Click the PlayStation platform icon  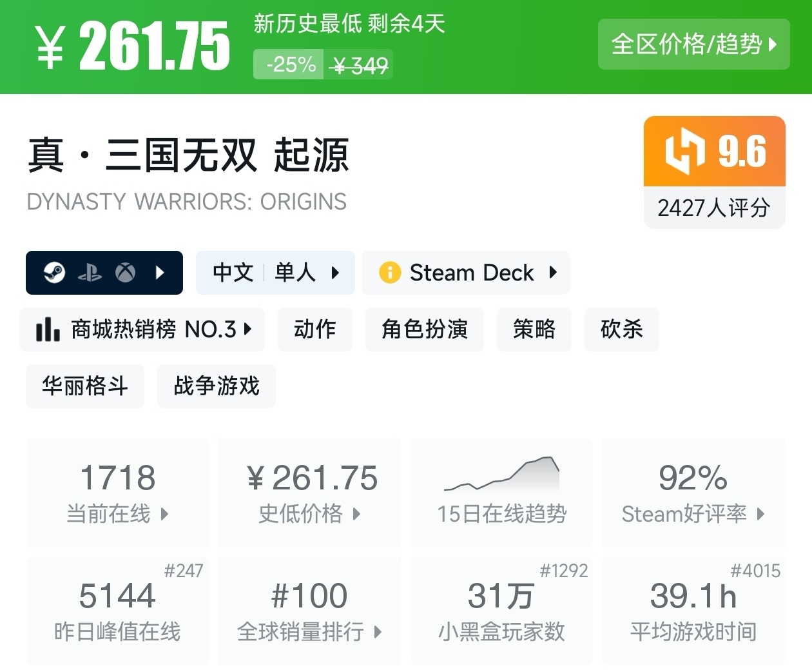90,273
